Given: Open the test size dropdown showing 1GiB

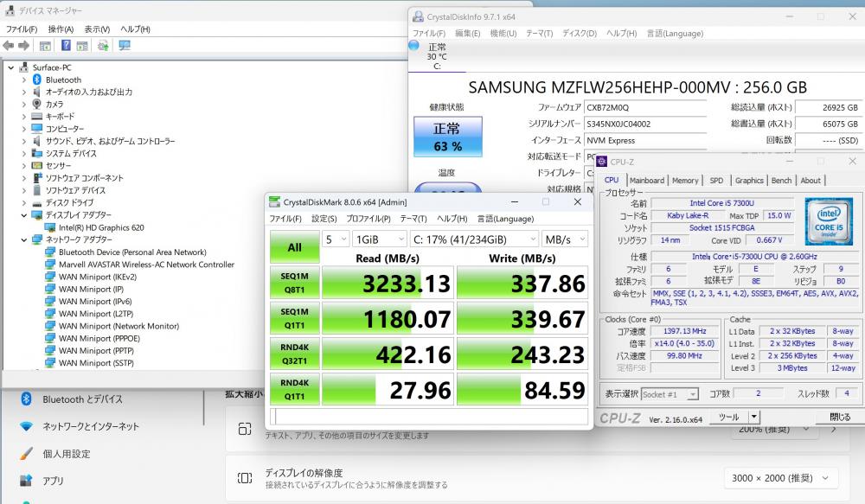Looking at the screenshot, I should [379, 239].
